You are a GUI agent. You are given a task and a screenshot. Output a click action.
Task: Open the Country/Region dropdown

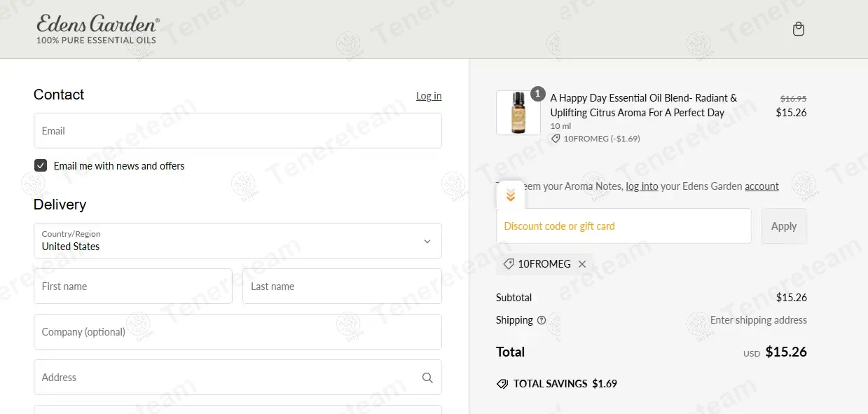(237, 241)
